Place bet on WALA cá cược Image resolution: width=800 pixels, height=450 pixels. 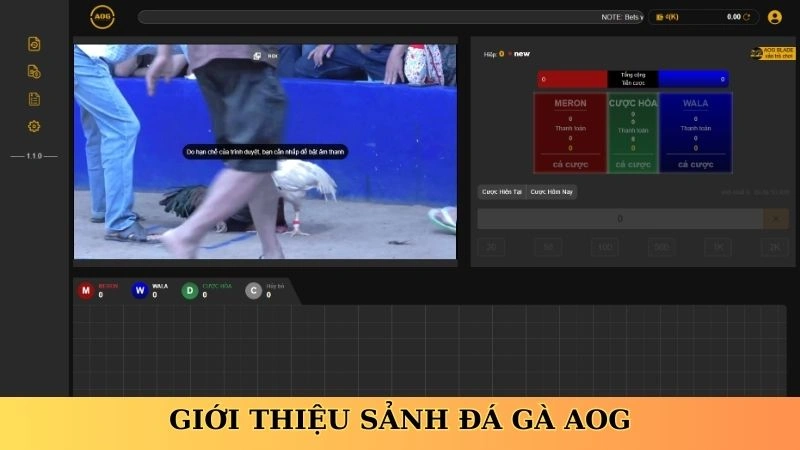point(695,164)
